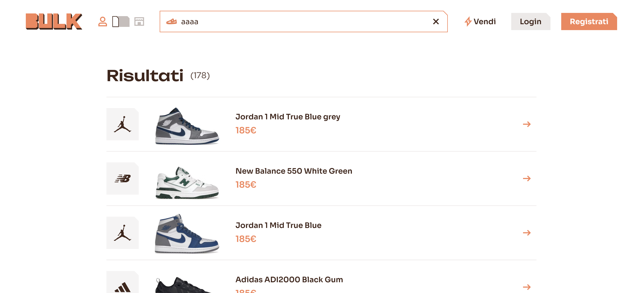Click Jordan brand logo in third result
The height and width of the screenshot is (293, 644).
pos(123,233)
